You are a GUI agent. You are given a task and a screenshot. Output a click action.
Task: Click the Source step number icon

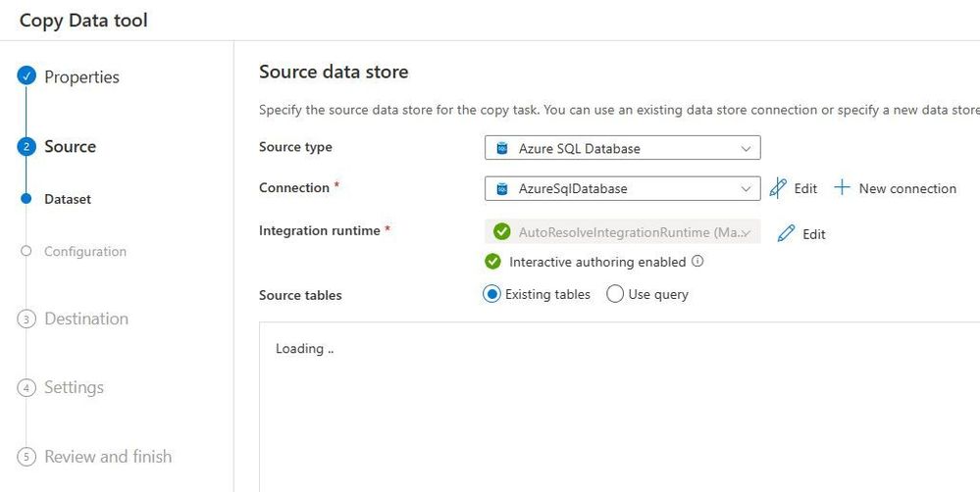(x=27, y=147)
